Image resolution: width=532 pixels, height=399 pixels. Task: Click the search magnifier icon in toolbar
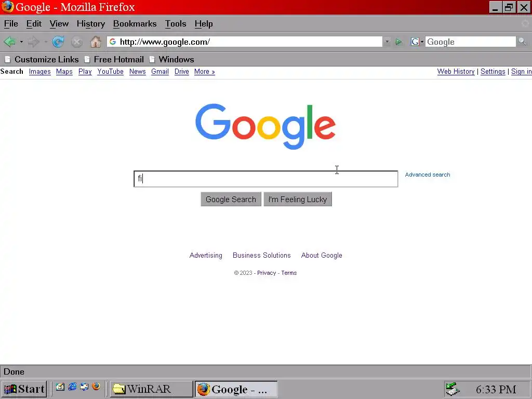click(x=523, y=42)
